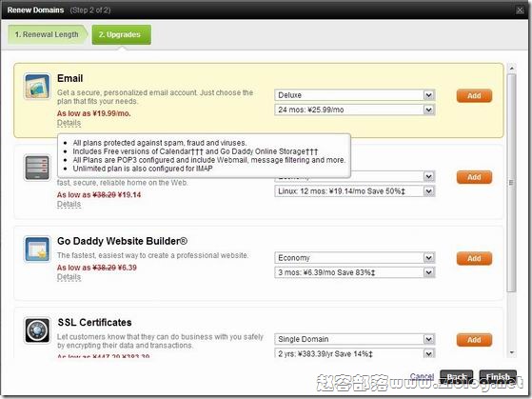Click the Go Daddy Website Builder heading

(122, 241)
